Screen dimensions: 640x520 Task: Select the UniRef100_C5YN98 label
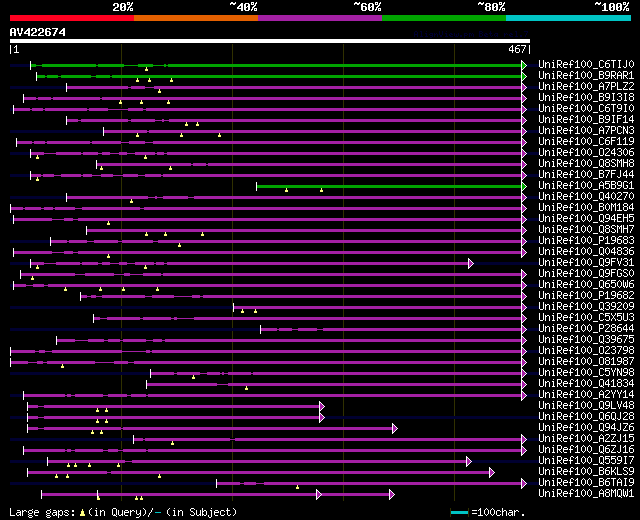coord(586,373)
